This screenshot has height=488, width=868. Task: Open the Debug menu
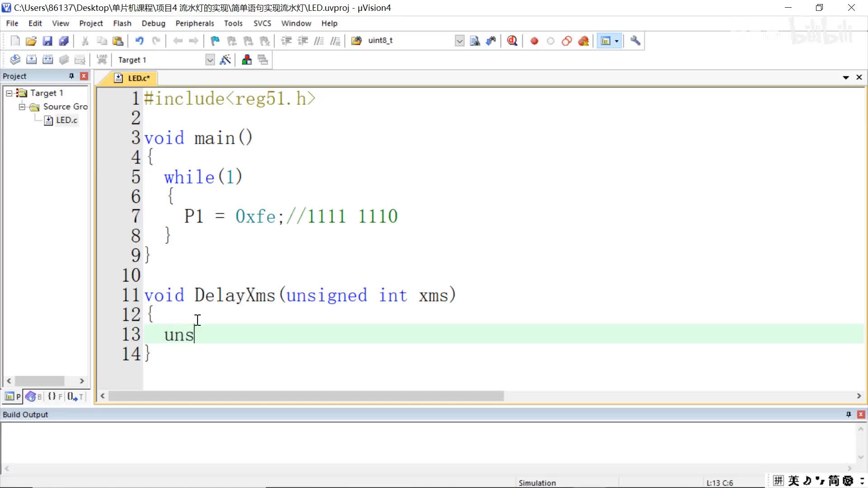pos(153,23)
